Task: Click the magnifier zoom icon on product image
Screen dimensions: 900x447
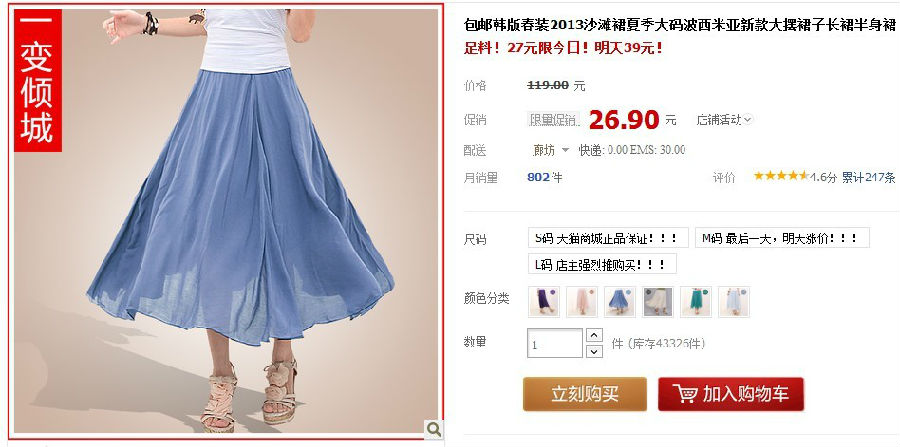Action: tap(434, 429)
